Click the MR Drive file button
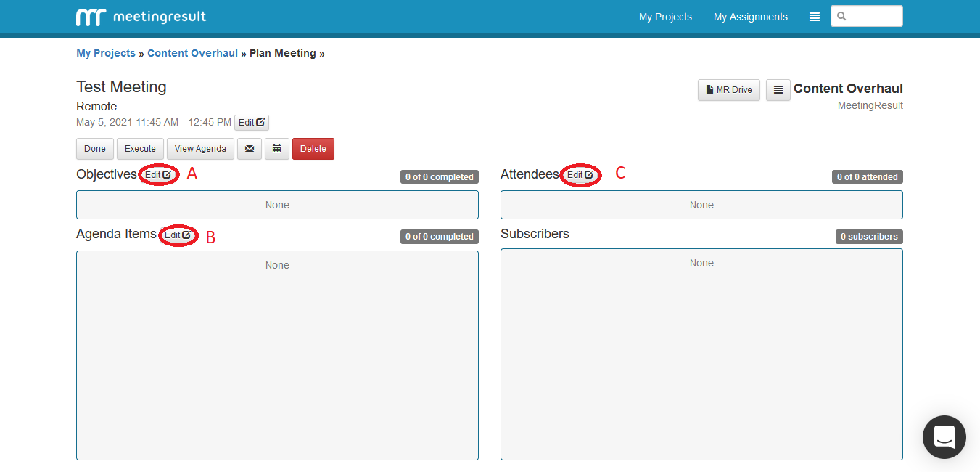 coord(729,90)
